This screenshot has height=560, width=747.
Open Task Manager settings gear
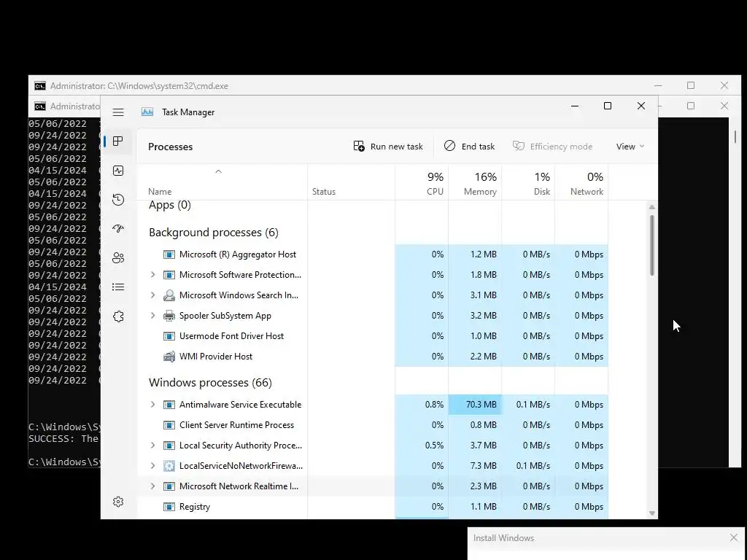[x=118, y=502]
